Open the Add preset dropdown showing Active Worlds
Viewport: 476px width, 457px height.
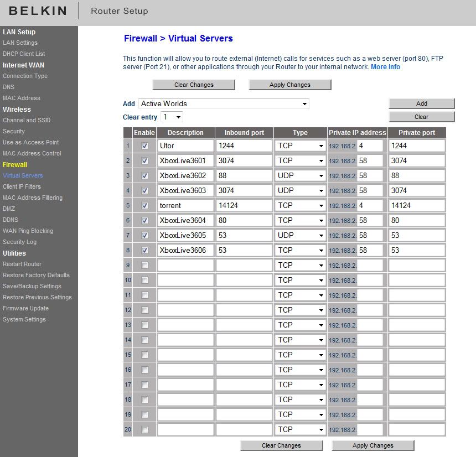[224, 104]
